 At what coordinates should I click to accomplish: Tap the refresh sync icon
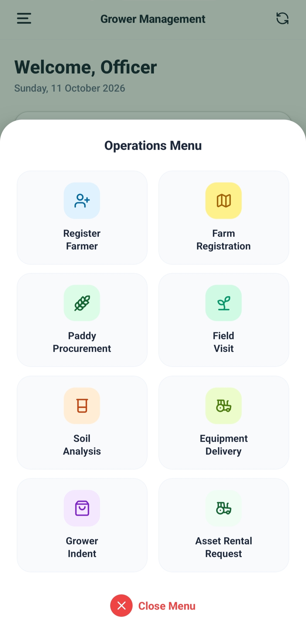tap(282, 19)
